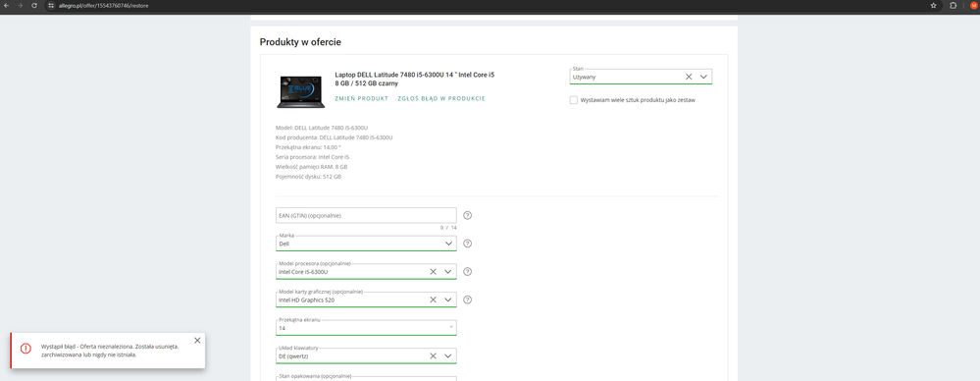The height and width of the screenshot is (381, 980).
Task: Click the product title Laptop DELL Latitude 7480
Action: tap(414, 79)
